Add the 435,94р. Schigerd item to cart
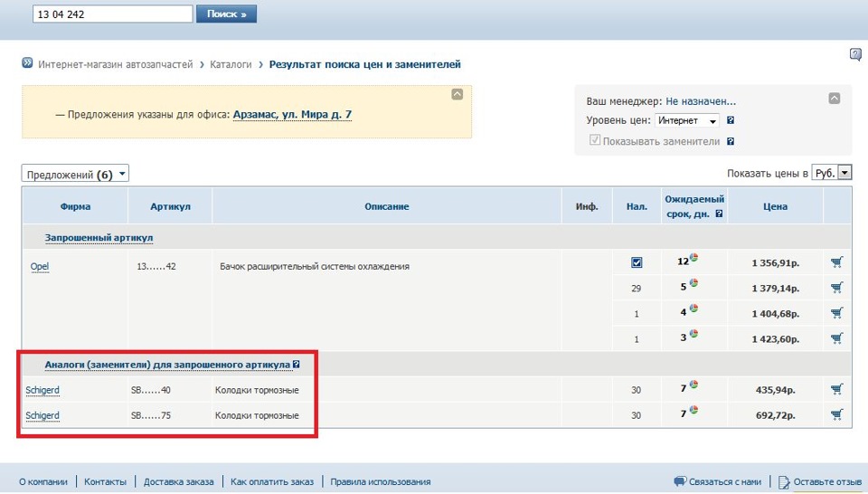 pyautogui.click(x=836, y=389)
